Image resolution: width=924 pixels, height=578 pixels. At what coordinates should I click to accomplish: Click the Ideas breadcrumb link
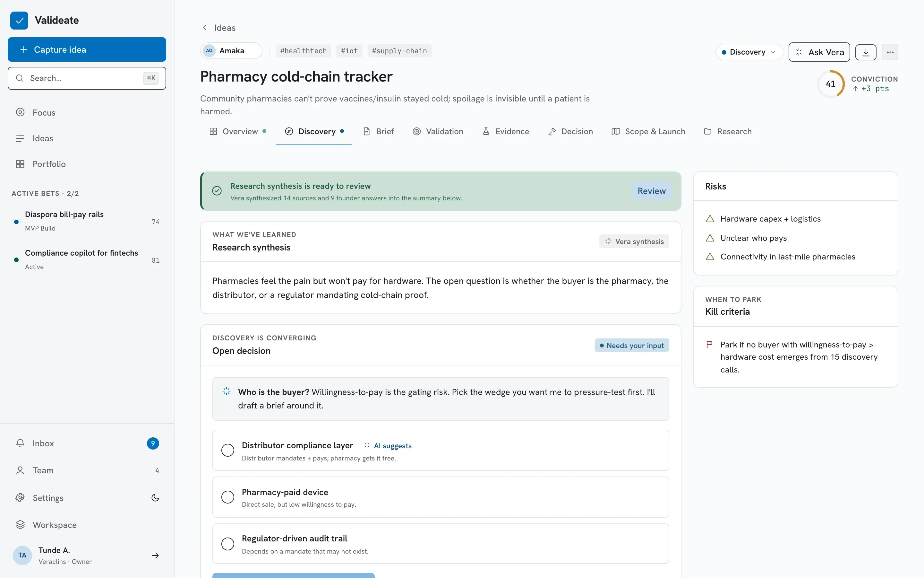[225, 28]
